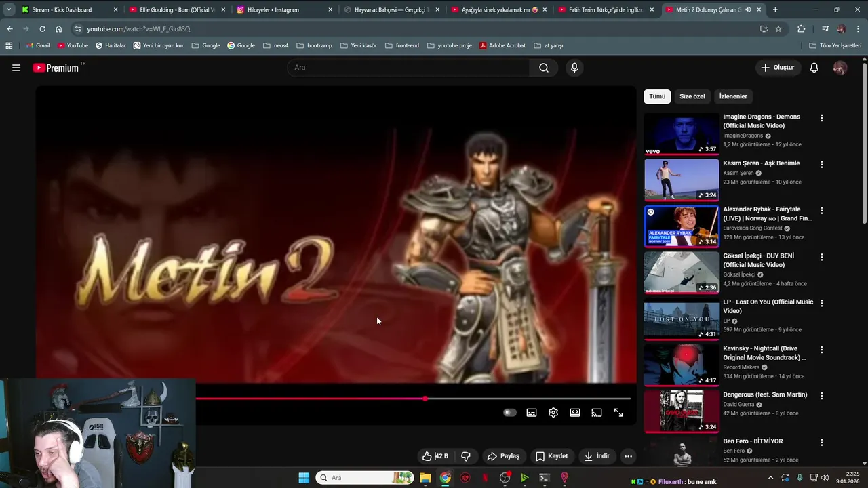Bookmark this page star icon
This screenshot has width=868, height=488.
coord(778,29)
